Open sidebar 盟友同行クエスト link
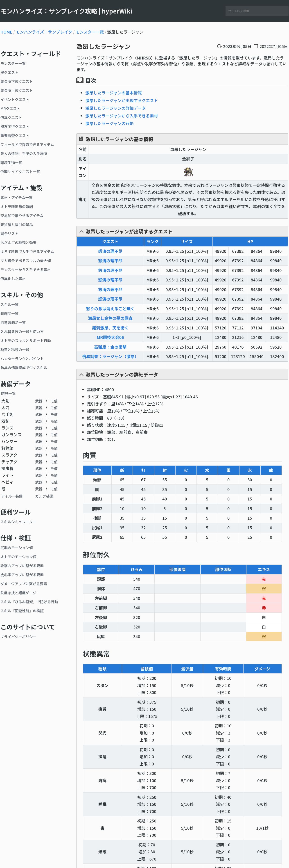Screen dimensions: 289x868 pos(15,127)
